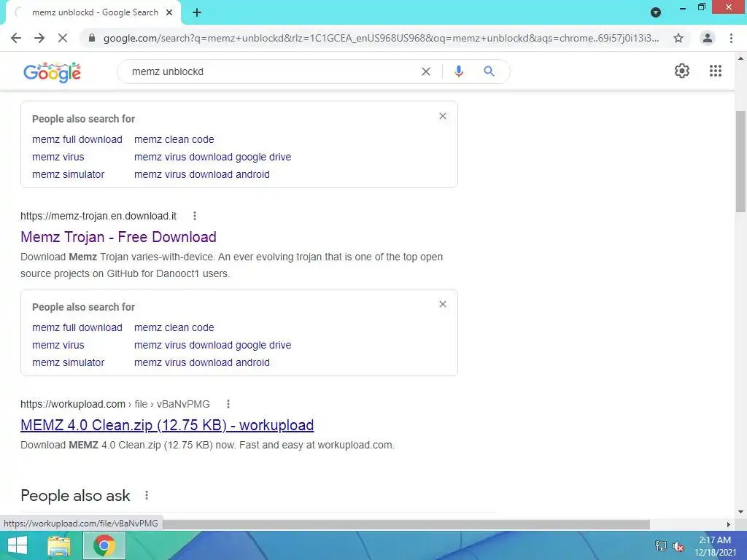Go back to the previous page
This screenshot has height=560, width=747.
tap(16, 38)
